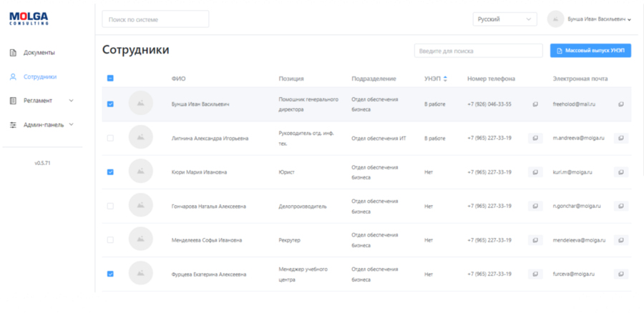Screen dimensions: 644x323
Task: Open the Документы sidebar section
Action: coord(39,53)
